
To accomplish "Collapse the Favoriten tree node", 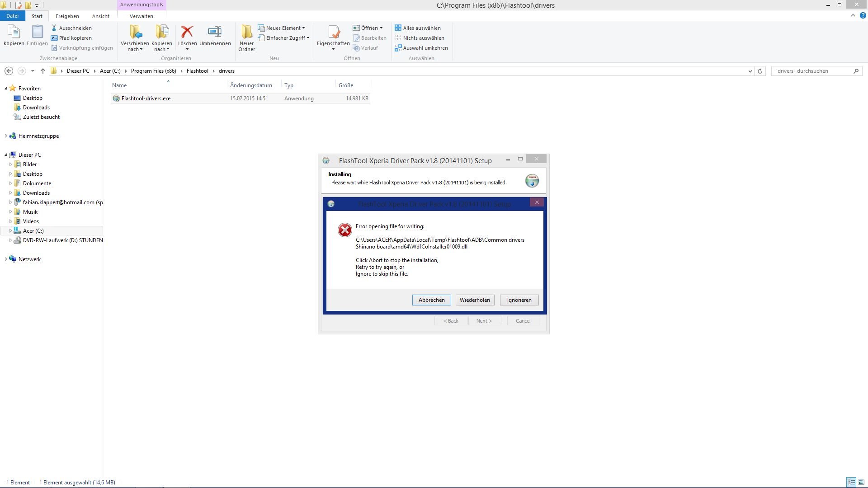I will 6,89.
